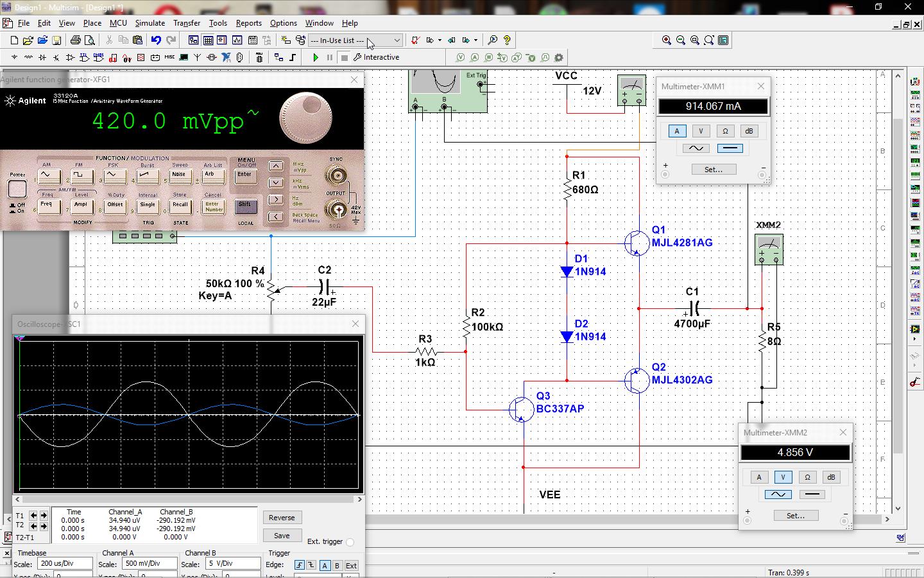
Task: Click the Place Basic resistor icon
Action: pyautogui.click(x=28, y=57)
